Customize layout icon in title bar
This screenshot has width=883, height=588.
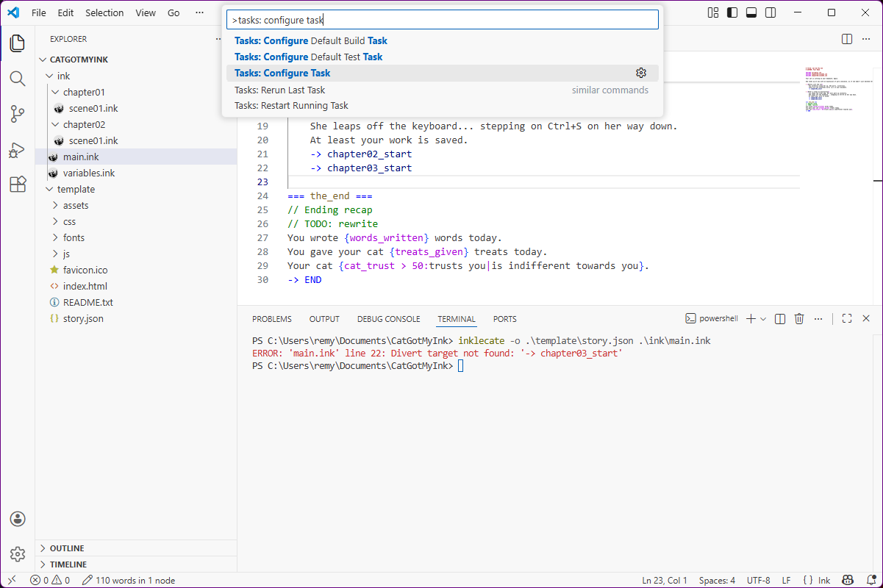pyautogui.click(x=713, y=12)
